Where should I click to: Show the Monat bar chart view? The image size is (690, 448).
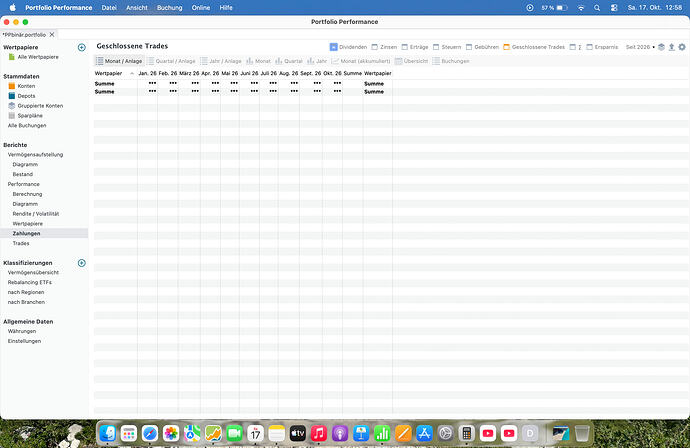coord(258,61)
